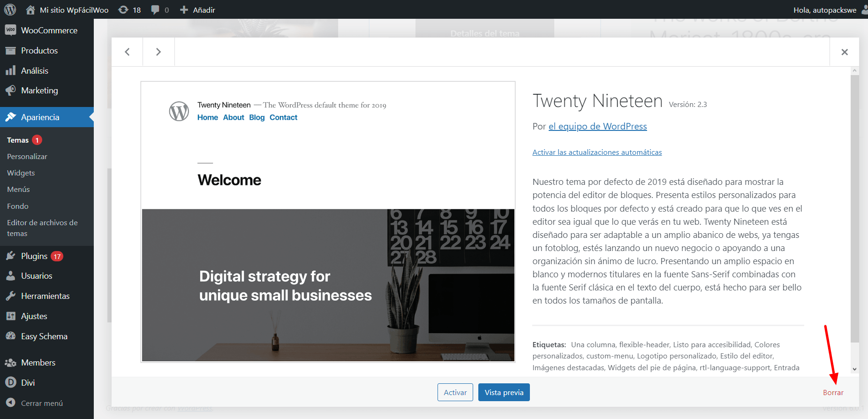Close the theme details overlay
The height and width of the screenshot is (419, 868).
pos(845,52)
